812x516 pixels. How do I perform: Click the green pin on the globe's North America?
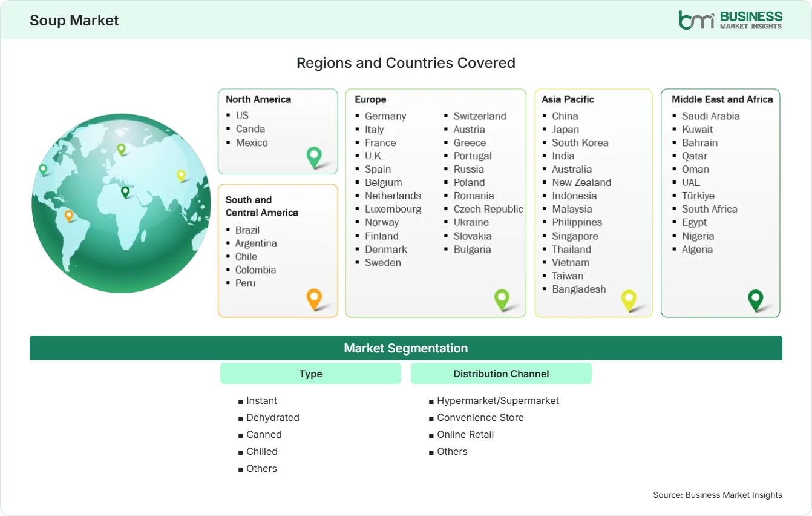(x=43, y=170)
